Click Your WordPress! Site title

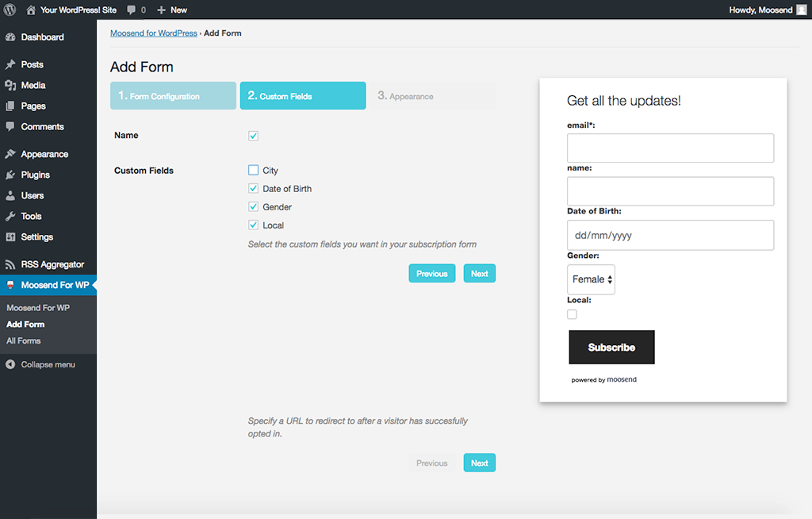[x=79, y=10]
